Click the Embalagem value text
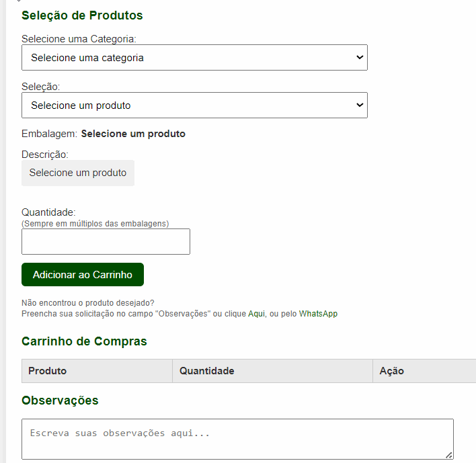The width and height of the screenshot is (476, 463). click(x=133, y=134)
